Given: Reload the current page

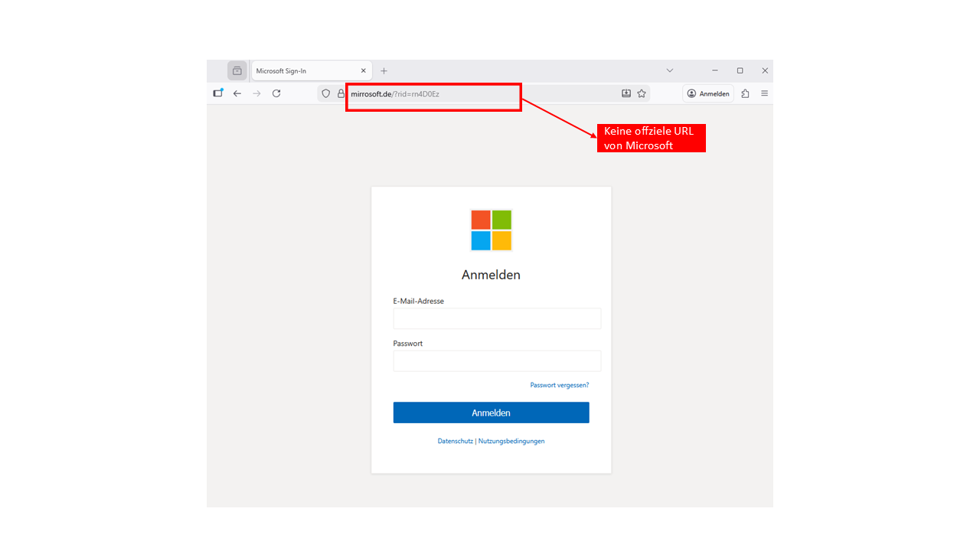Looking at the screenshot, I should click(276, 93).
